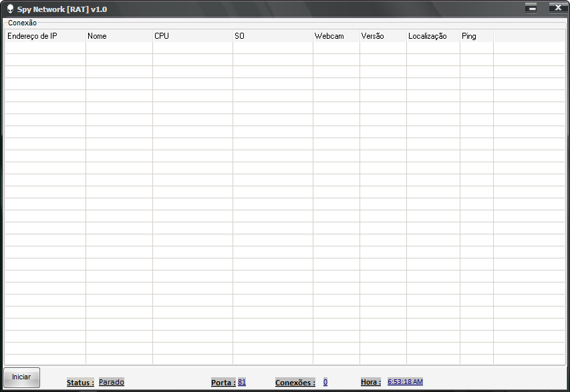Click the Spy Network app icon in title bar

click(x=10, y=9)
